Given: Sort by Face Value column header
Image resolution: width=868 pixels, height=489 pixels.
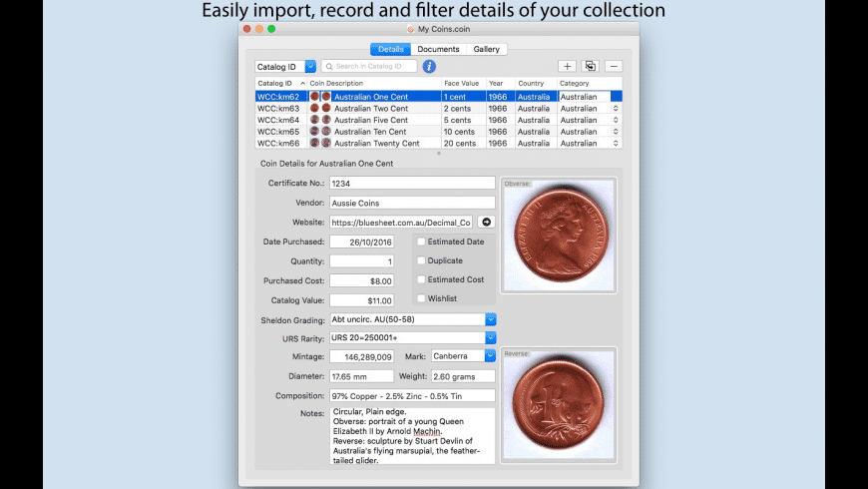Looking at the screenshot, I should tap(463, 83).
